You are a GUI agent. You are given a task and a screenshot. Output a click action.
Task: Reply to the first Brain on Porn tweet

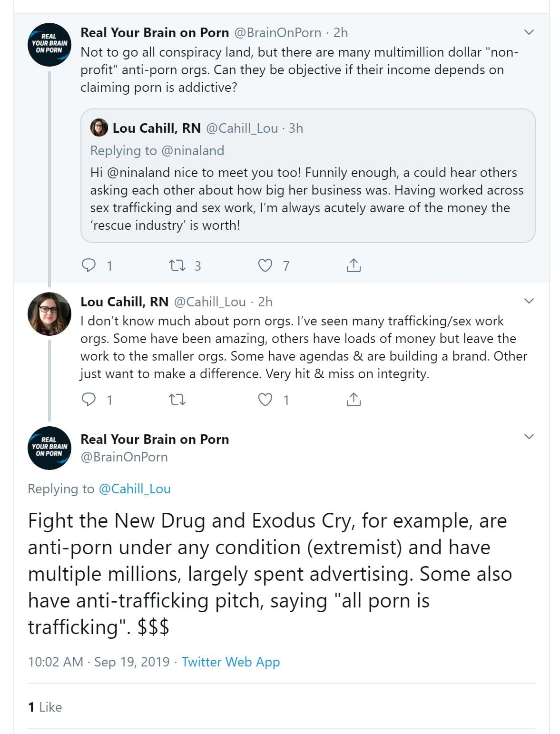click(89, 265)
